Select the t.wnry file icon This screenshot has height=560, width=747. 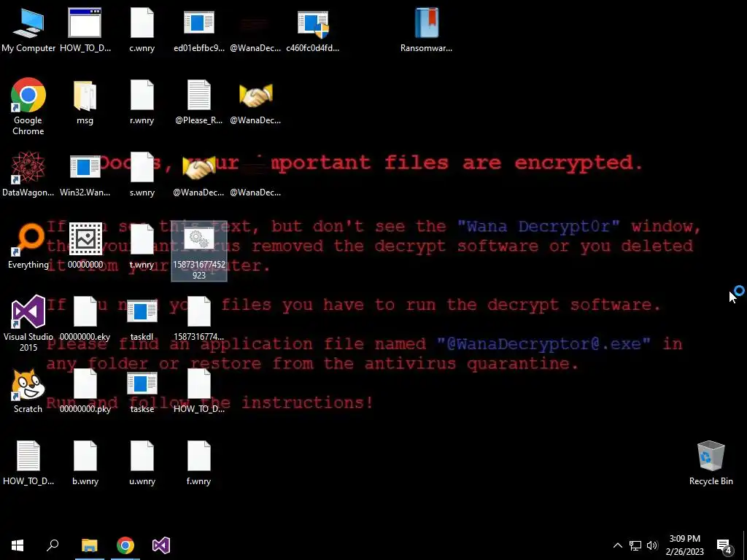(142, 247)
